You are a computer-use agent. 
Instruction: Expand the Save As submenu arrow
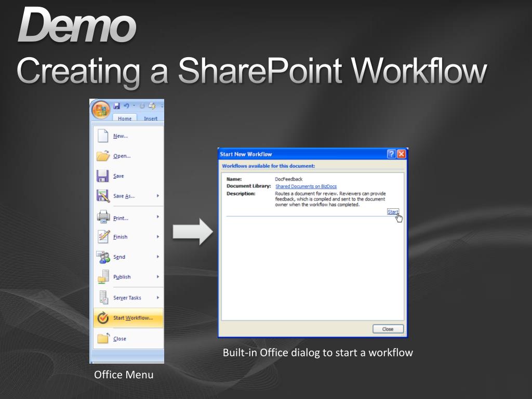158,196
